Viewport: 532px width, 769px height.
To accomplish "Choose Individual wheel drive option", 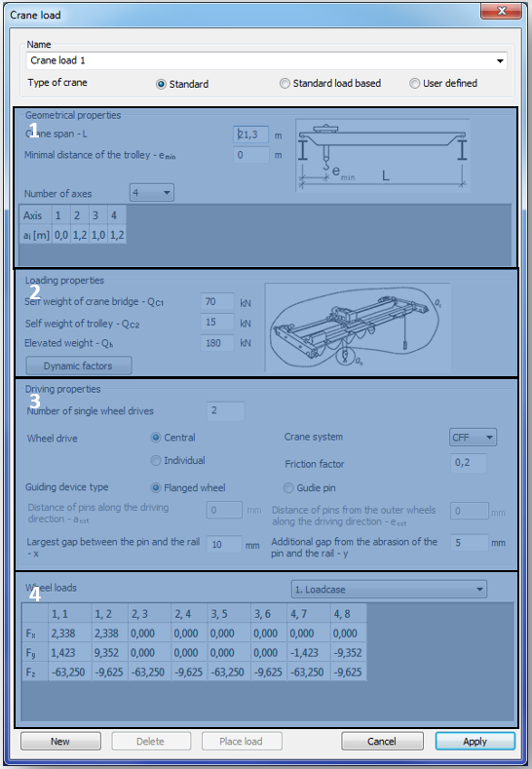I will [156, 460].
